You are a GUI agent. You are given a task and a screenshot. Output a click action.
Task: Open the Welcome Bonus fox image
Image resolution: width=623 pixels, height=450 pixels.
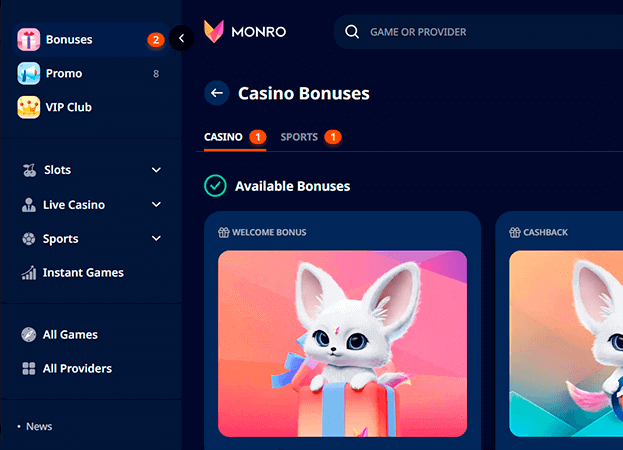pos(342,344)
